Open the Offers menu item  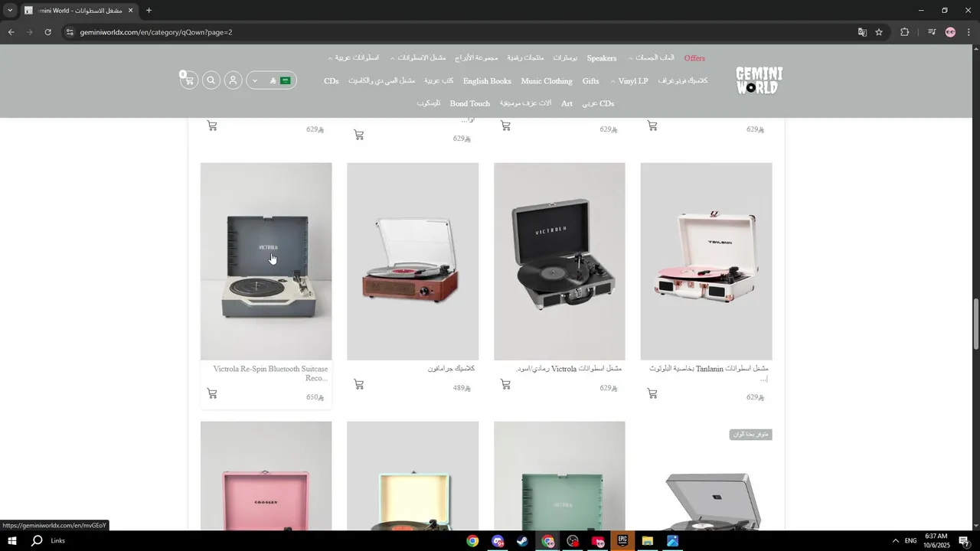click(x=694, y=58)
